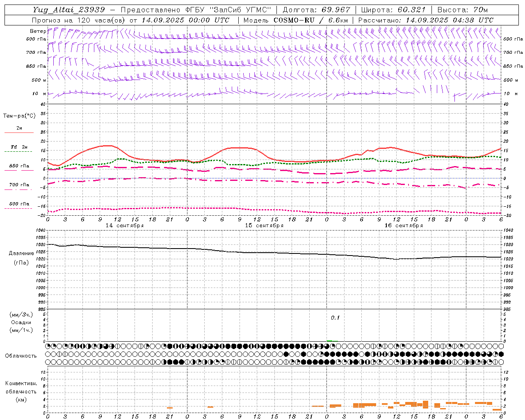The image size is (525, 420).
Task: Click the longitude value Долгота: 69.967
Action: [317, 10]
